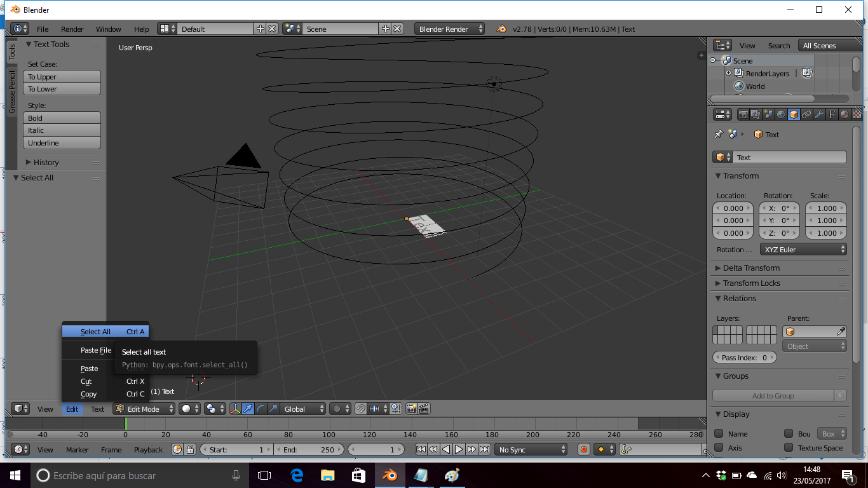Expand RenderLayers in outliner tree
Screen dimensions: 868x488
click(x=729, y=73)
